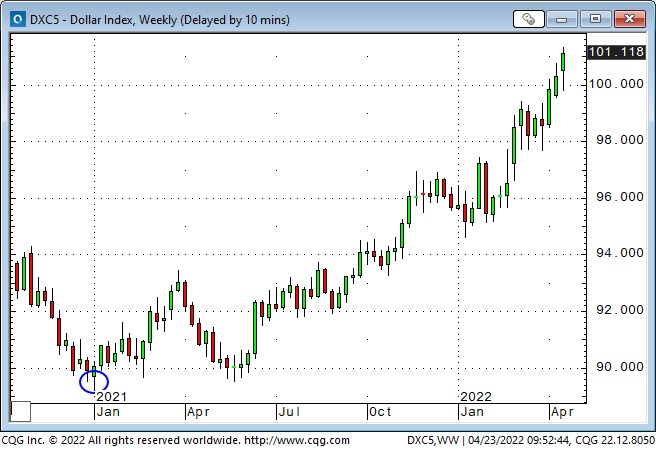The width and height of the screenshot is (656, 476).
Task: Click the 98.000 price axis label
Action: tap(620, 140)
